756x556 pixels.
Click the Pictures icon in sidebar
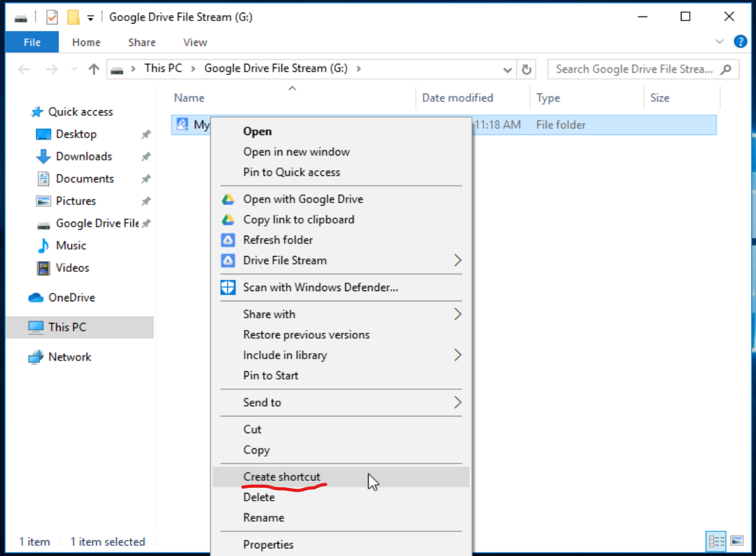43,201
